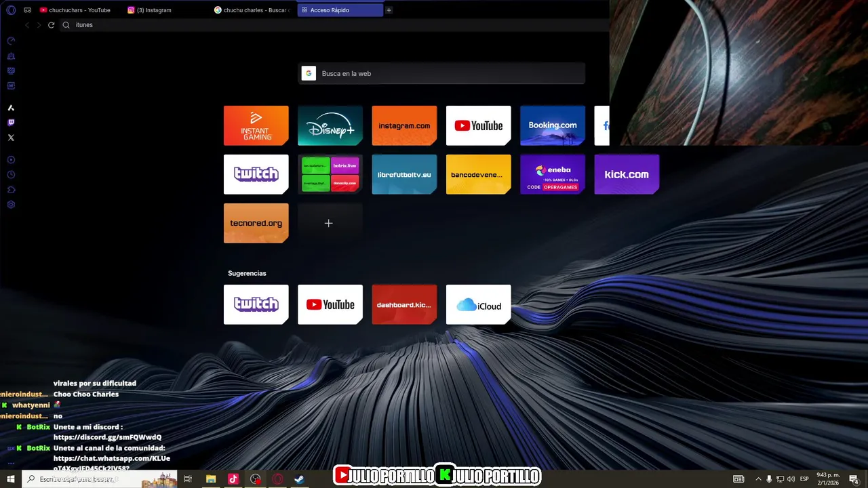Image resolution: width=868 pixels, height=488 pixels.
Task: Open the iCloud suggestion tile
Action: tap(479, 304)
